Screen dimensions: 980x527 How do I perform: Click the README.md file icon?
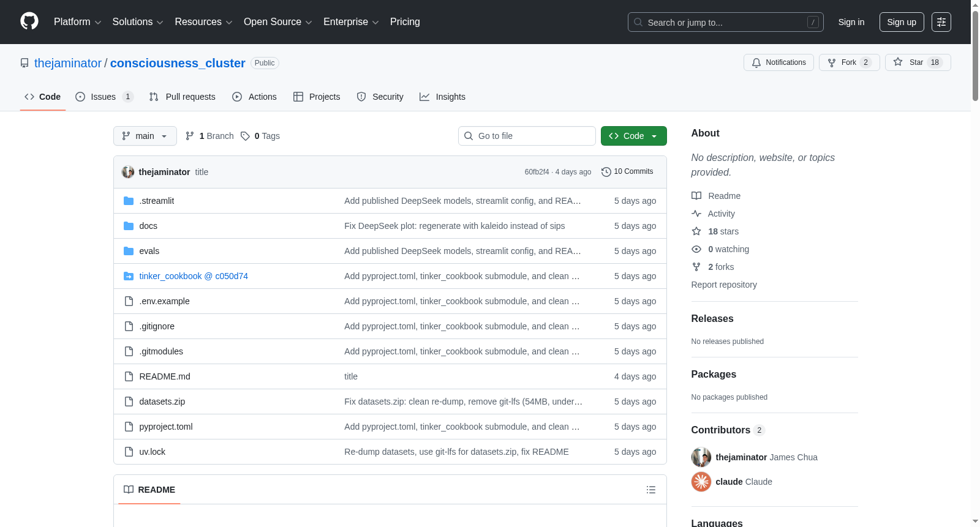point(129,376)
